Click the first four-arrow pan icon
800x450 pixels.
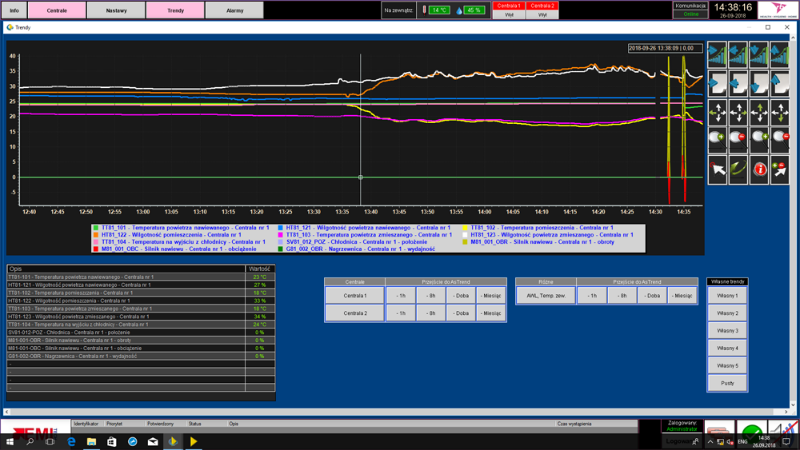point(717,111)
